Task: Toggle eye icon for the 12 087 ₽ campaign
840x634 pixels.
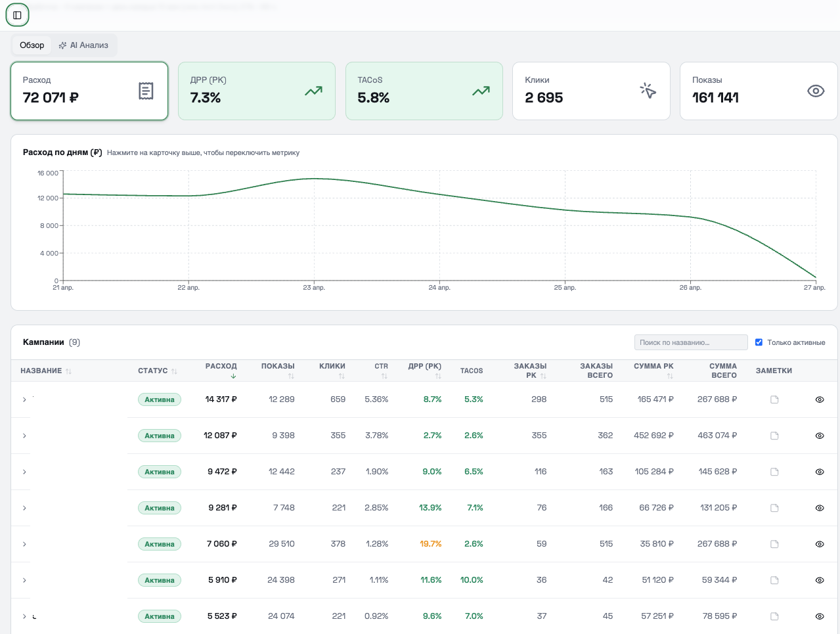Action: tap(820, 436)
